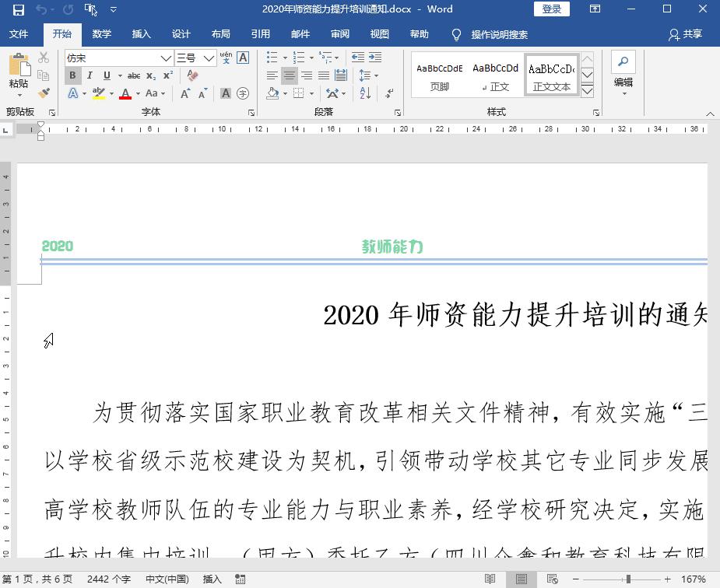Switch to the 插入 ribbon tab

pyautogui.click(x=141, y=34)
